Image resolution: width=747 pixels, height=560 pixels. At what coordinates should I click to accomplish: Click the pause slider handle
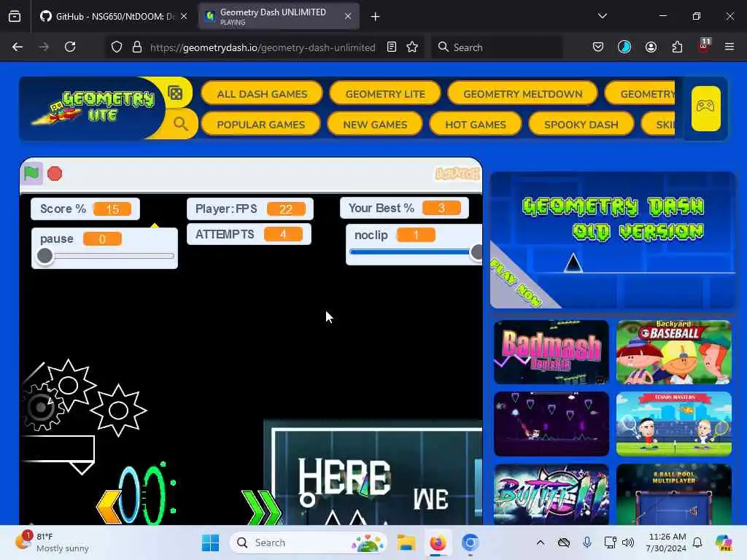[x=44, y=256]
